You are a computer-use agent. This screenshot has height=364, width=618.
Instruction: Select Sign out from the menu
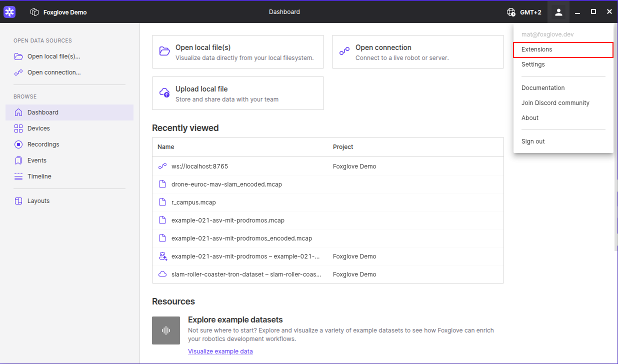click(533, 141)
